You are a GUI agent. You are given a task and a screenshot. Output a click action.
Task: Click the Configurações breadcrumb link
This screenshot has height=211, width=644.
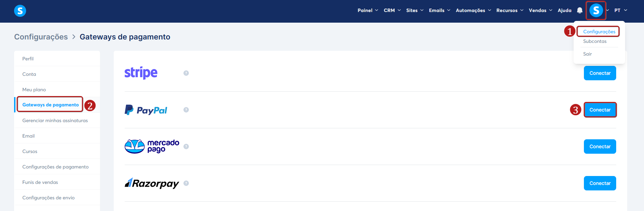[41, 37]
